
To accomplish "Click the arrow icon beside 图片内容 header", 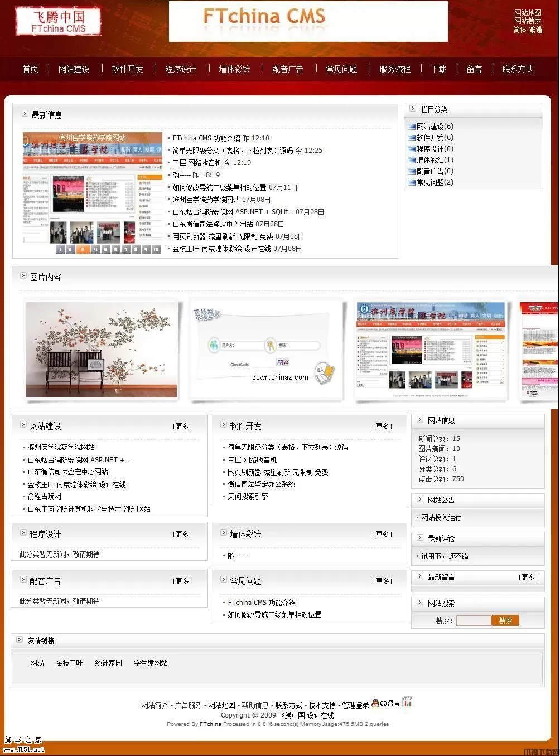I will (x=24, y=275).
